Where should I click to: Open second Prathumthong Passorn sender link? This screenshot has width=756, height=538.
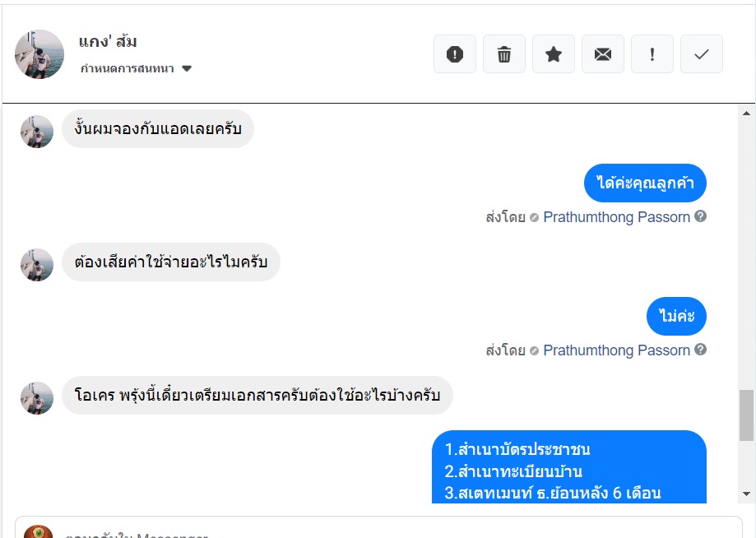pyautogui.click(x=616, y=350)
